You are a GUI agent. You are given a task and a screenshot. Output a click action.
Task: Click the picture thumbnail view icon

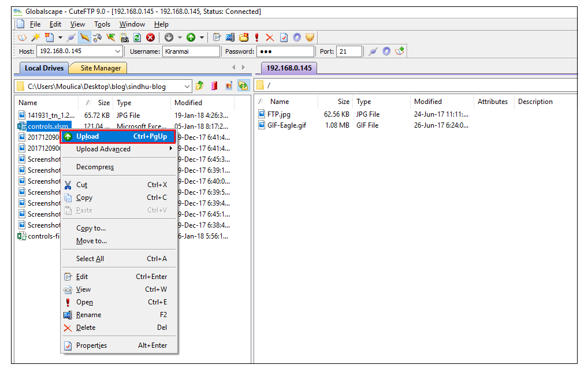(229, 86)
